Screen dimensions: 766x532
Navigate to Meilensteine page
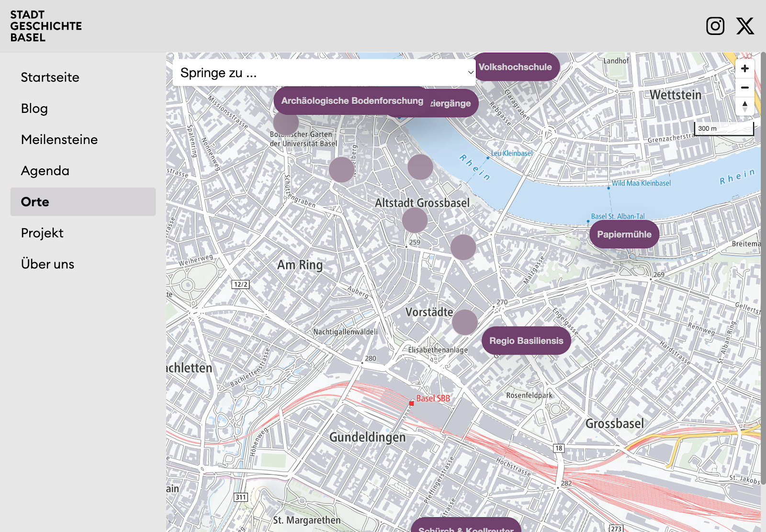coord(59,140)
